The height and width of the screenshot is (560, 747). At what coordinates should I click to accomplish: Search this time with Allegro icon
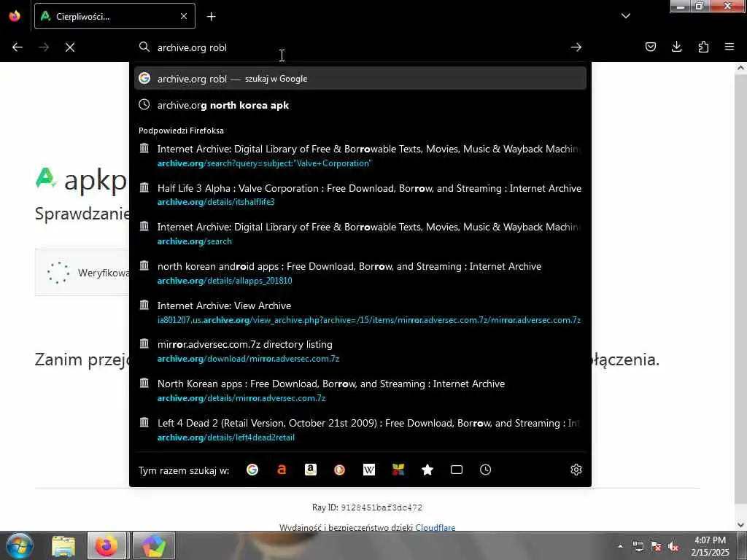[x=282, y=470]
